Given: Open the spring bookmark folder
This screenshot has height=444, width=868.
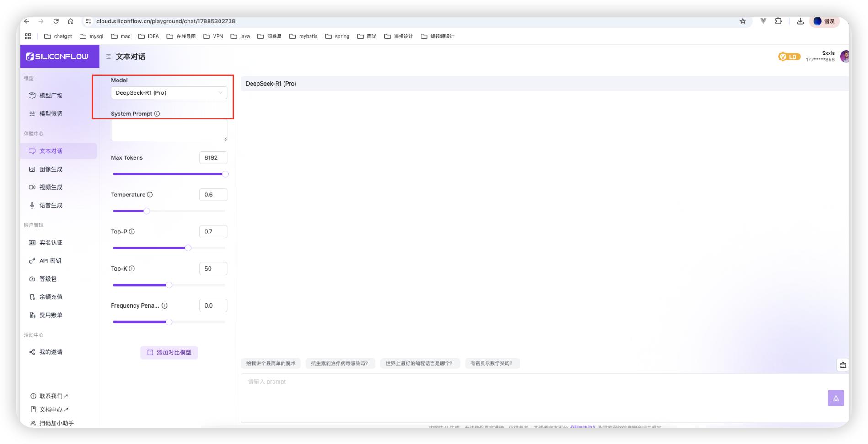Looking at the screenshot, I should (x=337, y=36).
